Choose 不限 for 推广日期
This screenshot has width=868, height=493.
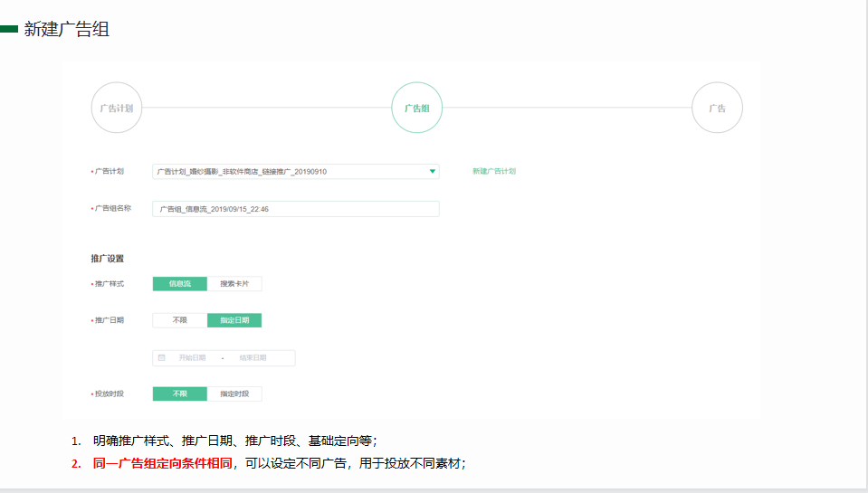180,320
